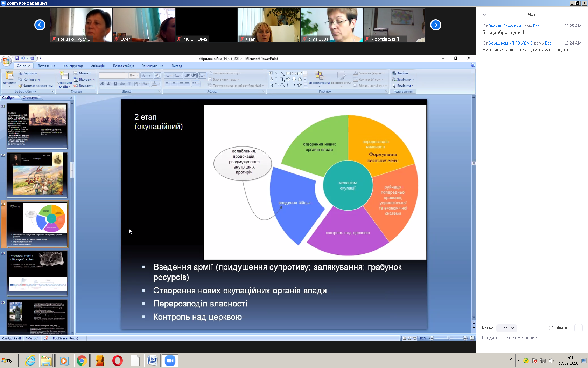588x368 pixels.
Task: Toggle justified text alignment
Action: tap(187, 84)
